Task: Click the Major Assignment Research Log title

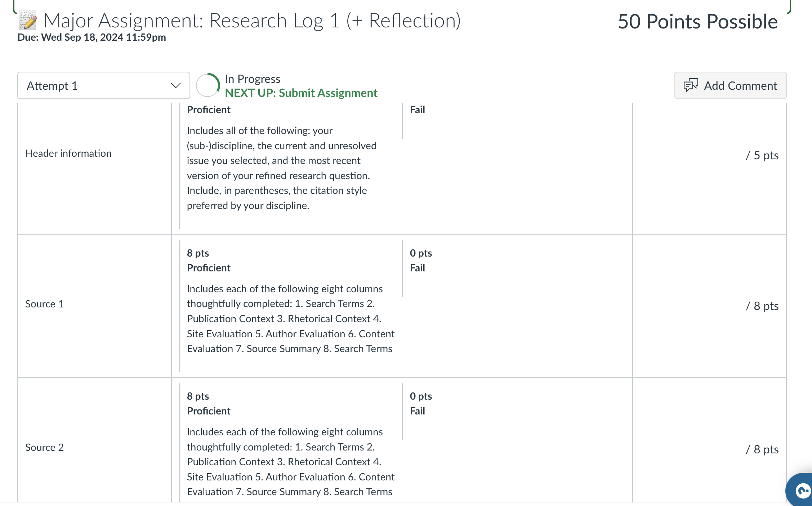Action: (252, 21)
